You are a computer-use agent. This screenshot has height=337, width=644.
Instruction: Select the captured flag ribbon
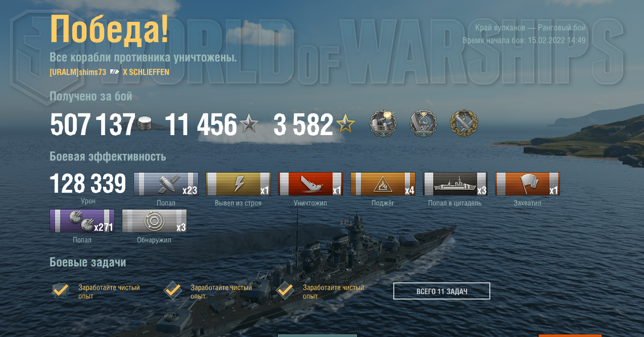[527, 184]
